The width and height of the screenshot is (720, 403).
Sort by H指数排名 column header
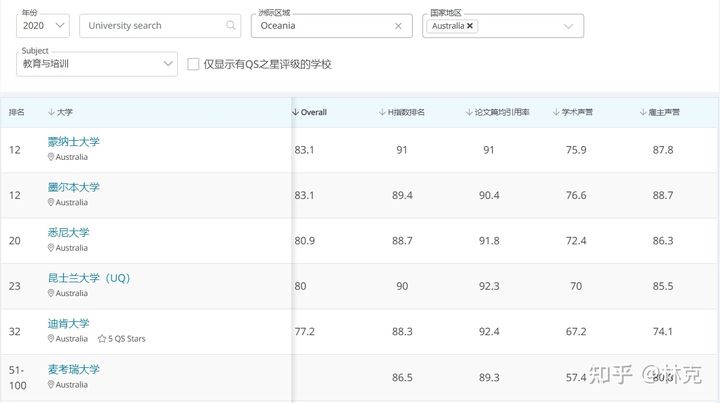(402, 112)
